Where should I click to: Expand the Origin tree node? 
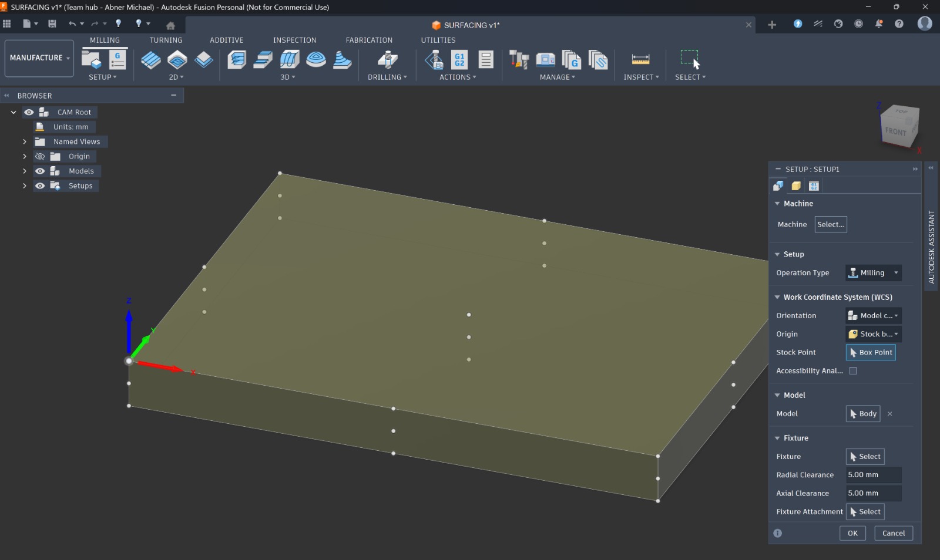[25, 156]
